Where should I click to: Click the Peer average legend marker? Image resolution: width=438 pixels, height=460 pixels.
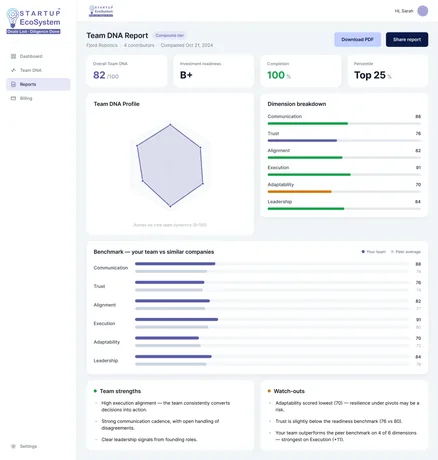pos(392,252)
